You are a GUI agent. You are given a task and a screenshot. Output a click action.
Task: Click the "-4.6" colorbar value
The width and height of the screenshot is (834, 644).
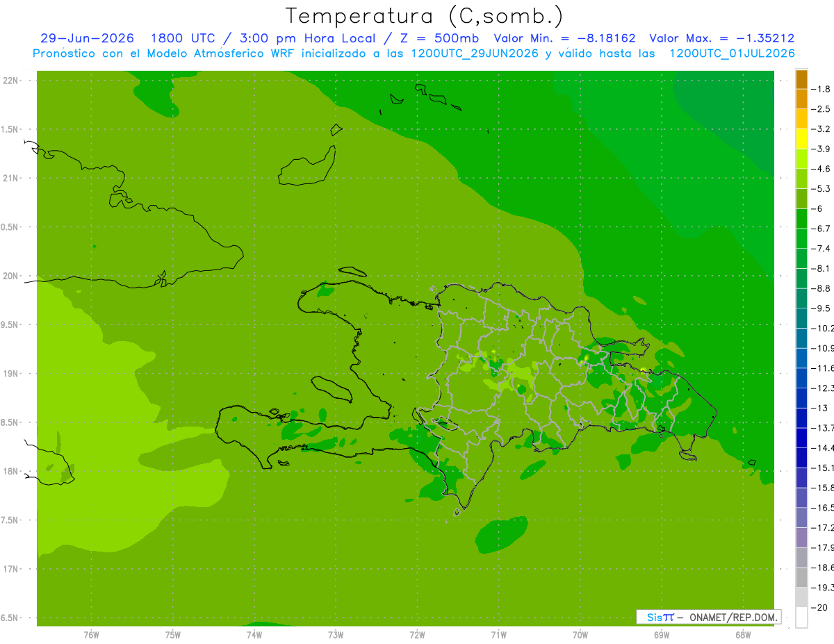coord(822,169)
